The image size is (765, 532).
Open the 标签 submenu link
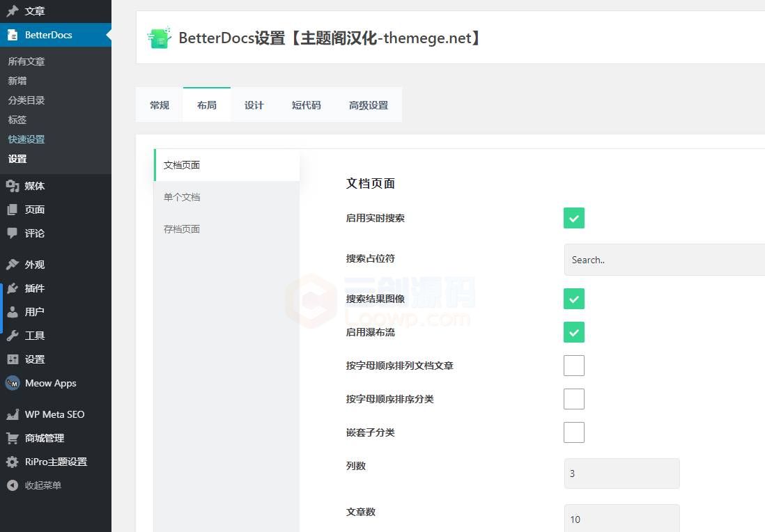pyautogui.click(x=17, y=120)
